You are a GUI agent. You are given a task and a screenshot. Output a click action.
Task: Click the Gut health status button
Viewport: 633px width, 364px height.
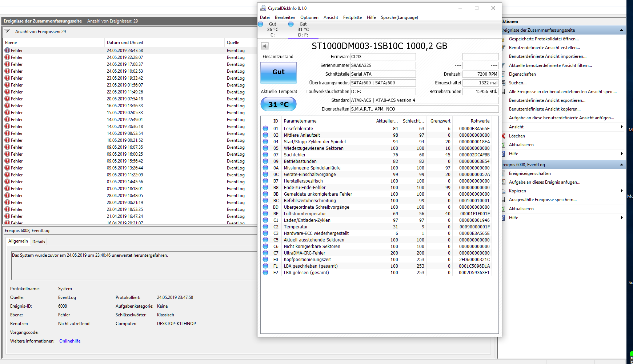click(279, 72)
